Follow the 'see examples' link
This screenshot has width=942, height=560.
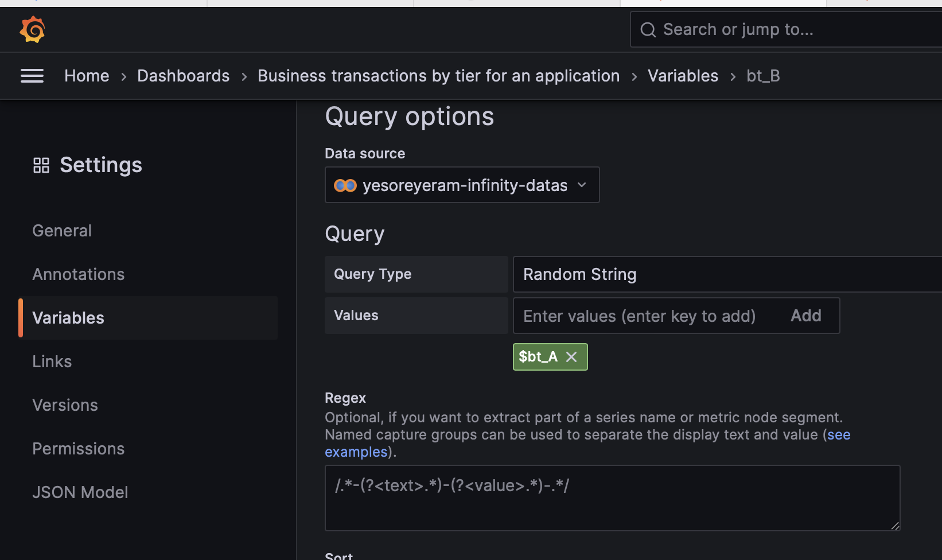838,435
